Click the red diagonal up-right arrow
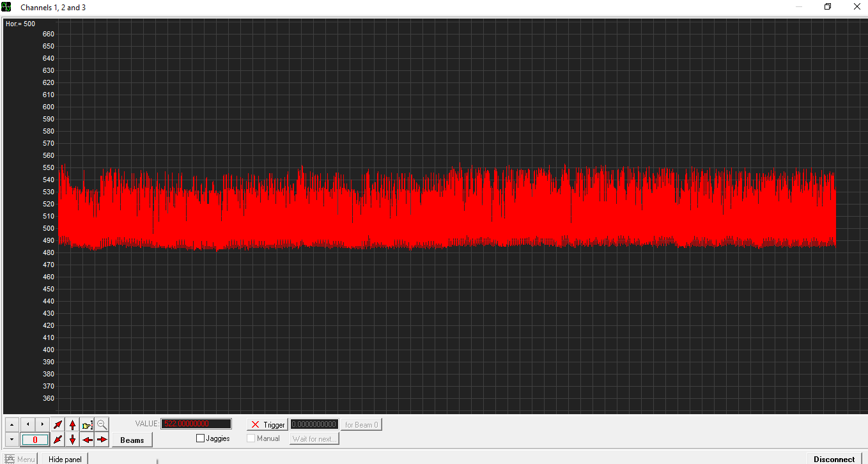868x464 pixels. pos(58,424)
